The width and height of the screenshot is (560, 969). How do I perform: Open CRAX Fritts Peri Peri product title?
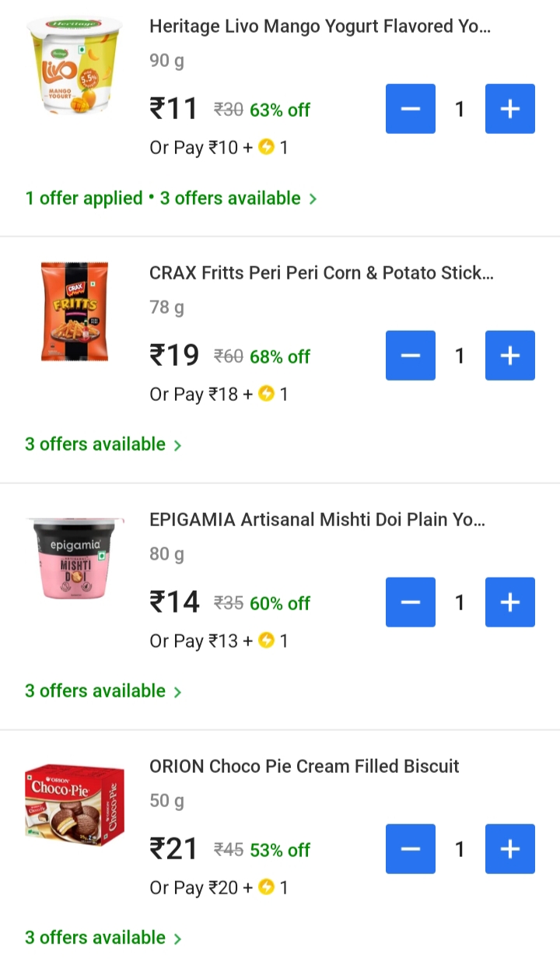[321, 273]
